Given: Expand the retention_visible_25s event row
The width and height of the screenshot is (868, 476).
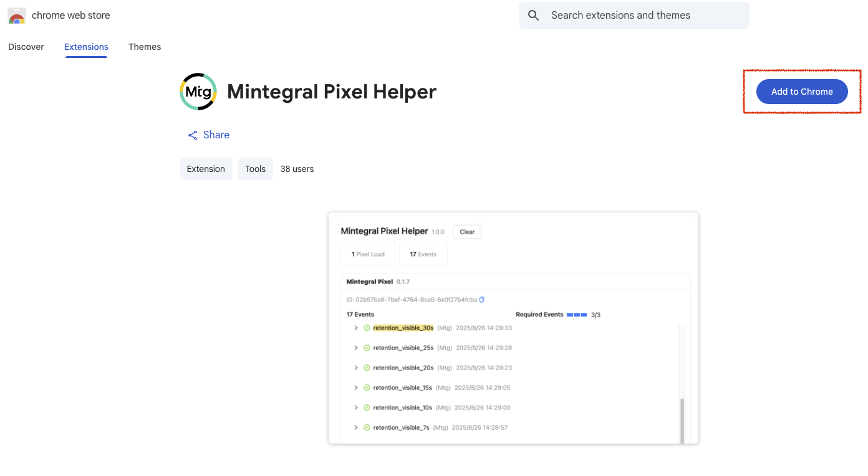Looking at the screenshot, I should point(356,348).
